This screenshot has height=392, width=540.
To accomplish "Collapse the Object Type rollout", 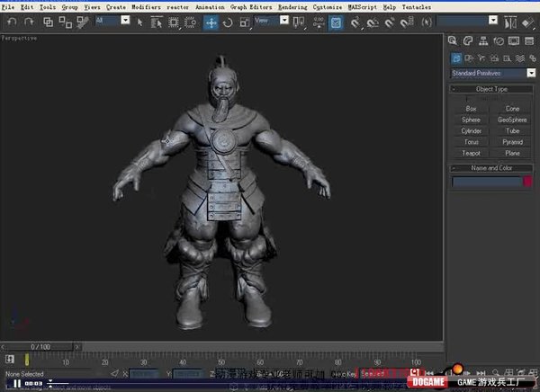I will [x=491, y=90].
